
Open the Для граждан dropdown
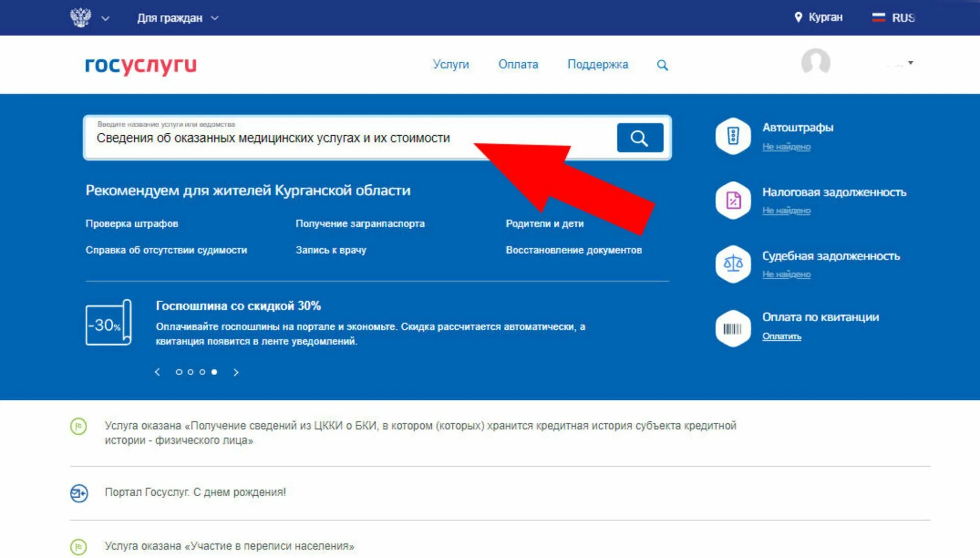click(x=171, y=17)
